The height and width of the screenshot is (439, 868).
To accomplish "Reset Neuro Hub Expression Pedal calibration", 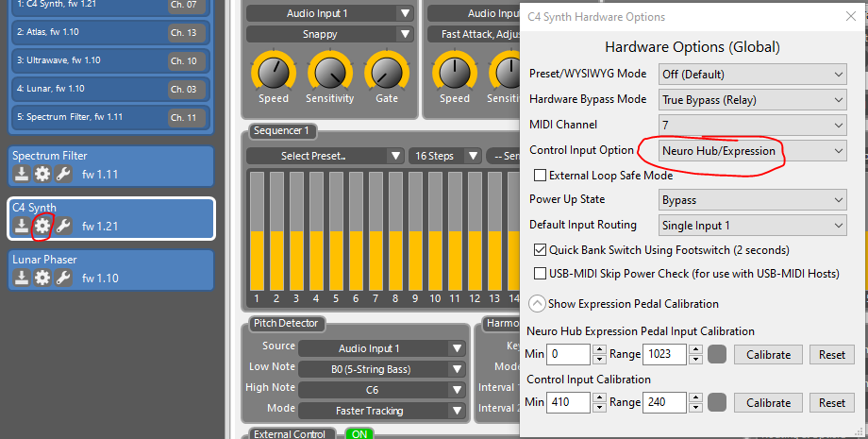I will (832, 354).
